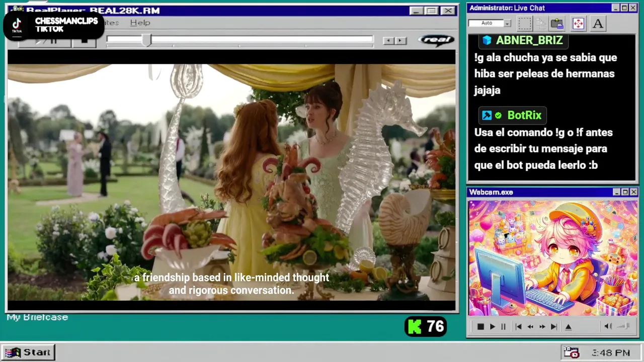
Task: Skip to previous track in Webcam.exe
Action: click(518, 326)
